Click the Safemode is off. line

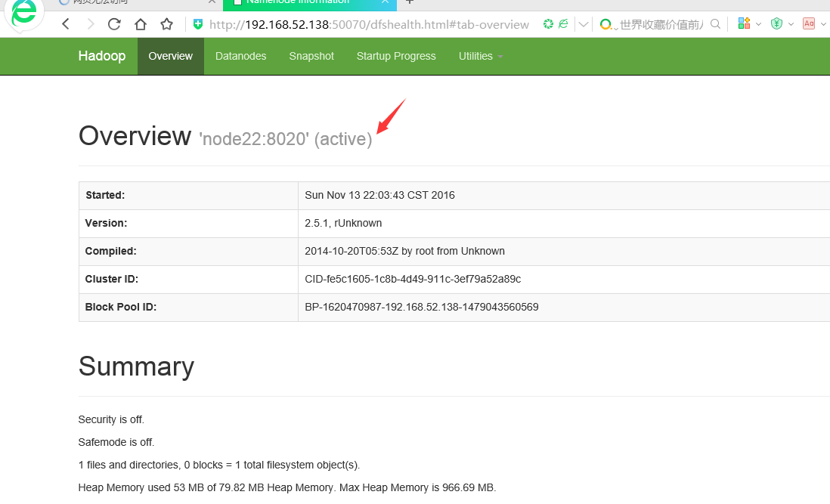click(116, 442)
